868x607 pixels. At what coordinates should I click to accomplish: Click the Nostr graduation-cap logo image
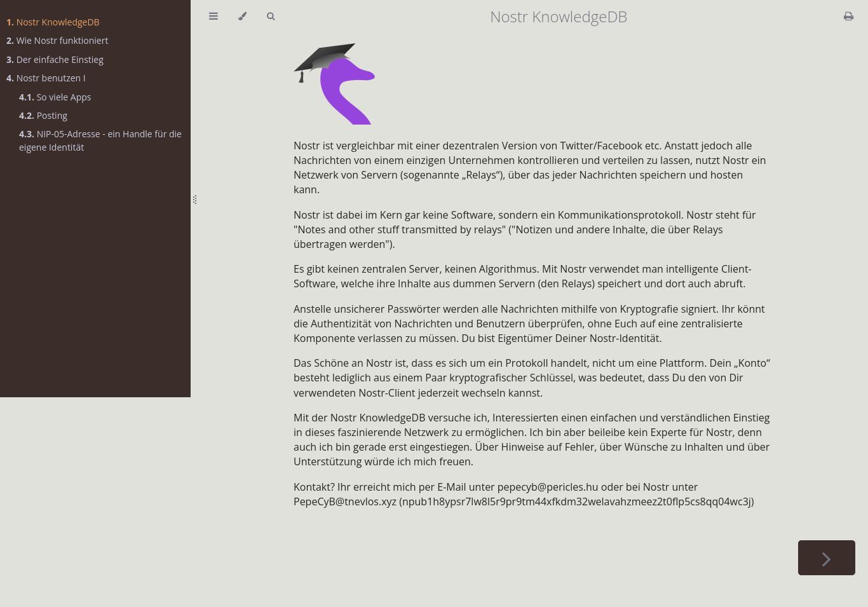coord(335,83)
